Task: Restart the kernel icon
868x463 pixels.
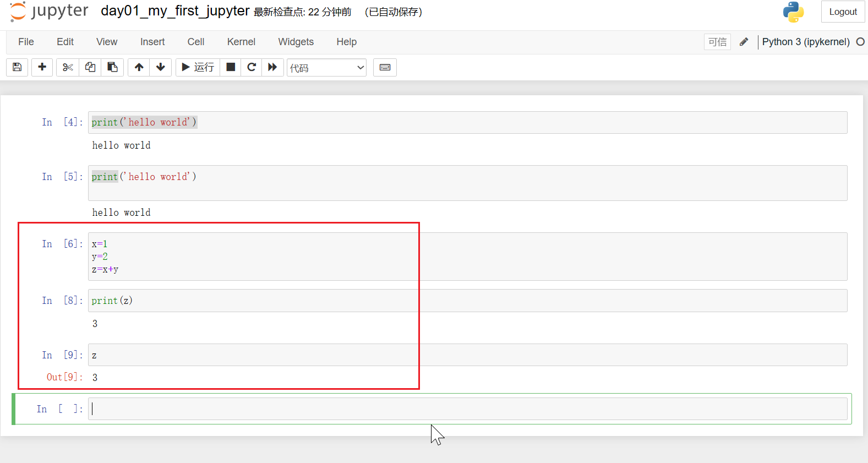Action: 252,67
